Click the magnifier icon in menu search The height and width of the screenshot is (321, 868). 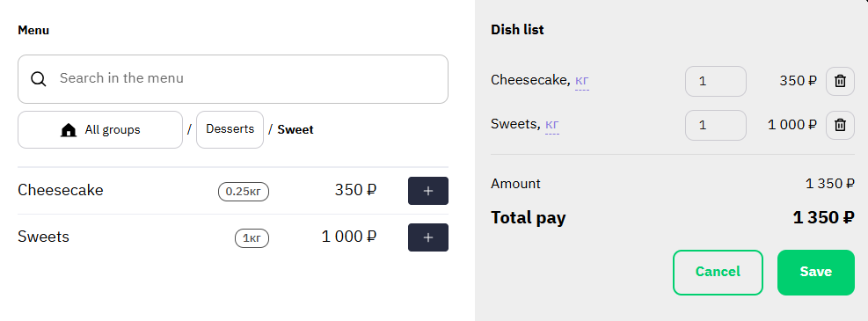click(x=38, y=79)
